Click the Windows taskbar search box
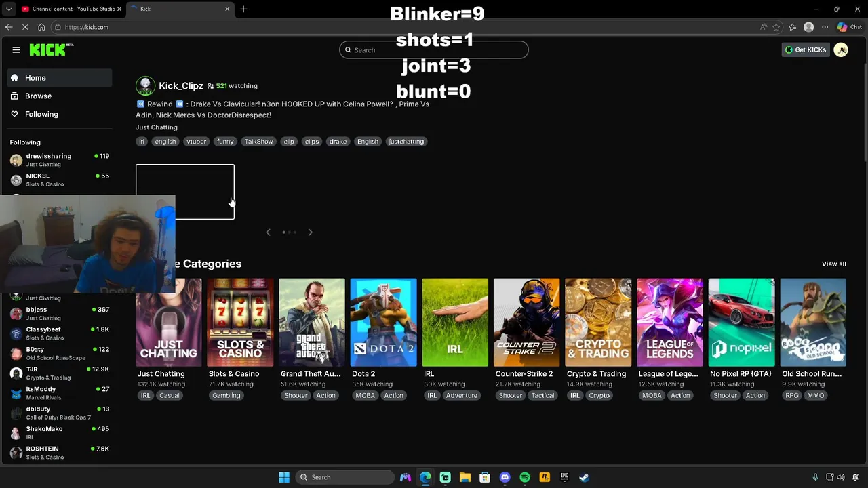This screenshot has height=488, width=868. coord(346,477)
